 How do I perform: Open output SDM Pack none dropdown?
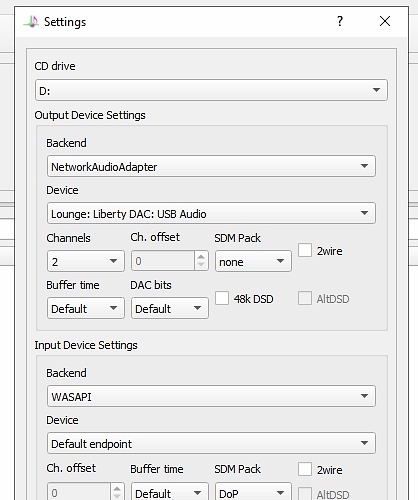coord(253,261)
